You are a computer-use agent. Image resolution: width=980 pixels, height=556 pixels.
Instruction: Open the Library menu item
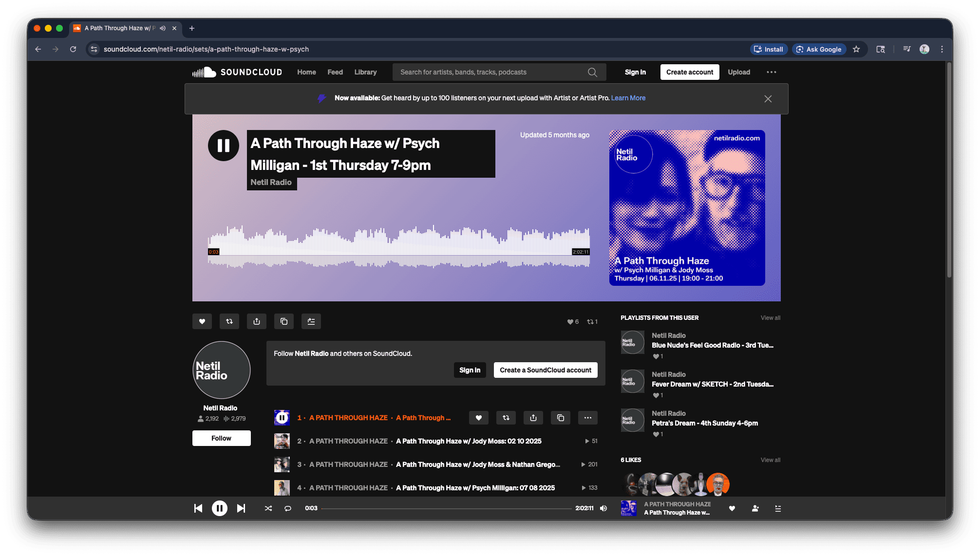pos(365,72)
